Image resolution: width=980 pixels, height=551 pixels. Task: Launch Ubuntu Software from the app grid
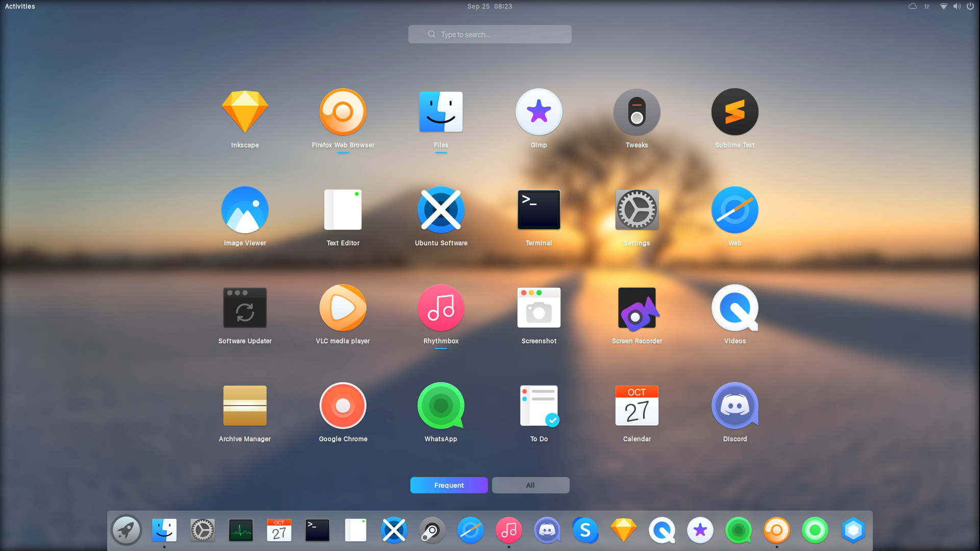pyautogui.click(x=441, y=210)
